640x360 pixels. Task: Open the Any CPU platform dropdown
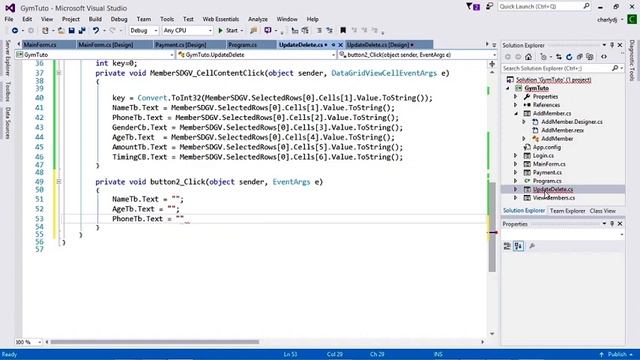(187, 31)
